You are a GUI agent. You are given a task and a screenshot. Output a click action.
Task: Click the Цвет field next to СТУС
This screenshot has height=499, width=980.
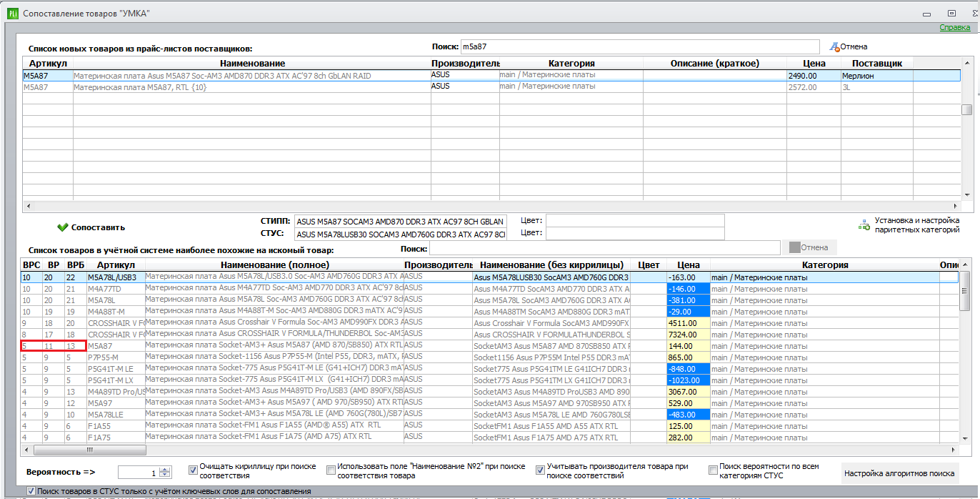click(x=635, y=234)
